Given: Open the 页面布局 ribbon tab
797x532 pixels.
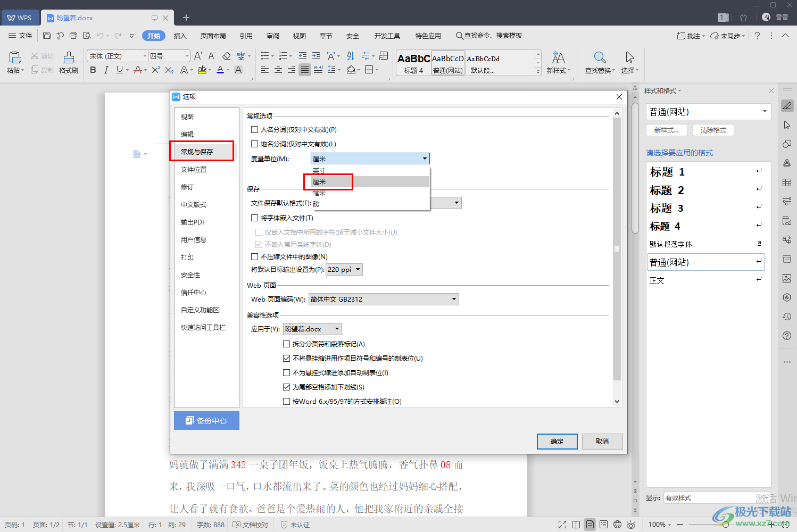Looking at the screenshot, I should click(x=213, y=36).
